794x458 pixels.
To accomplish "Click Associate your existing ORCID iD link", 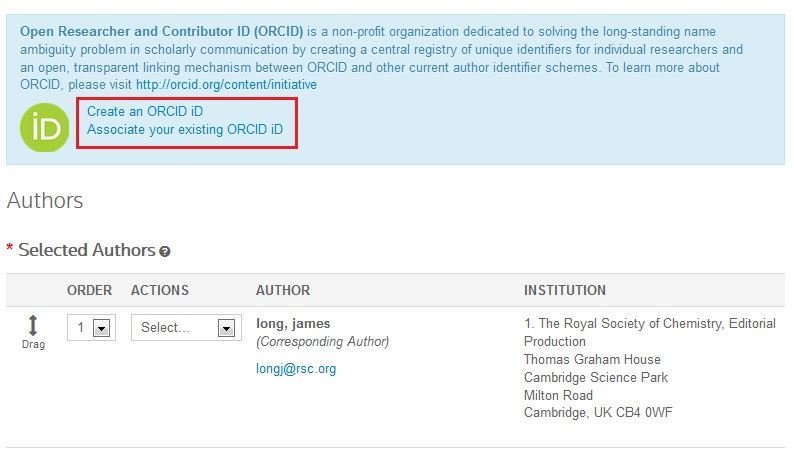I will click(185, 130).
